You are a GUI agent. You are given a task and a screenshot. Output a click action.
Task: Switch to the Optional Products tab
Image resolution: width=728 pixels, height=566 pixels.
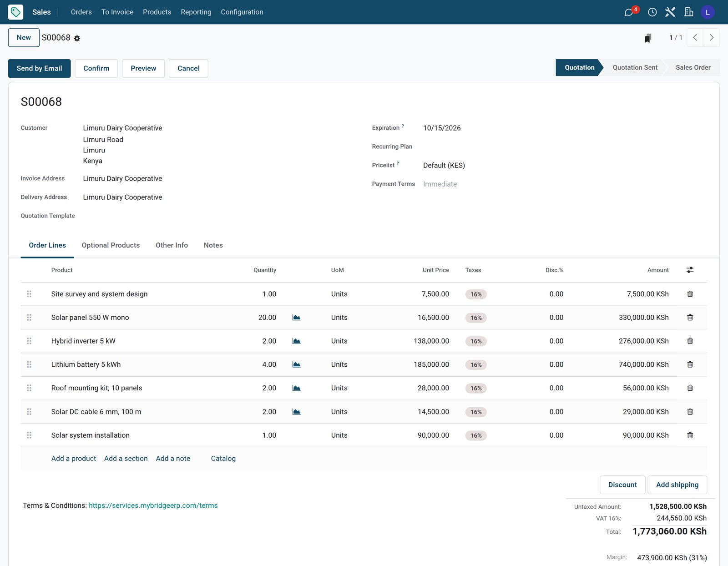(111, 245)
